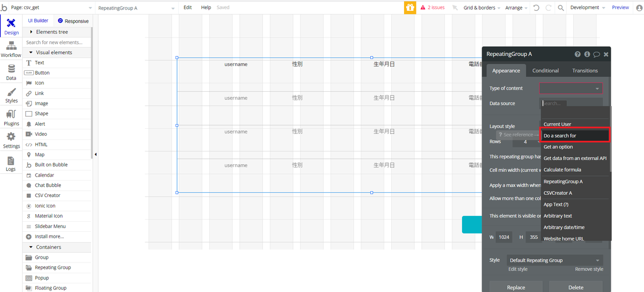
Task: Collapse the Containers section
Action: point(57,247)
